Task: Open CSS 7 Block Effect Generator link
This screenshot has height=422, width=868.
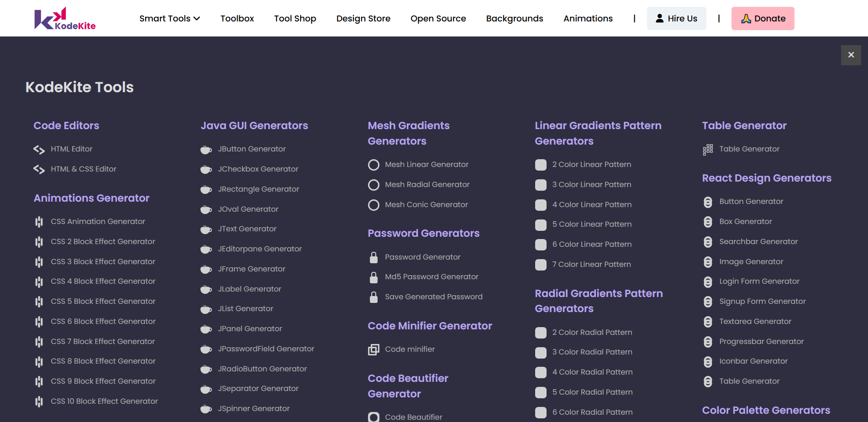Action: click(103, 341)
